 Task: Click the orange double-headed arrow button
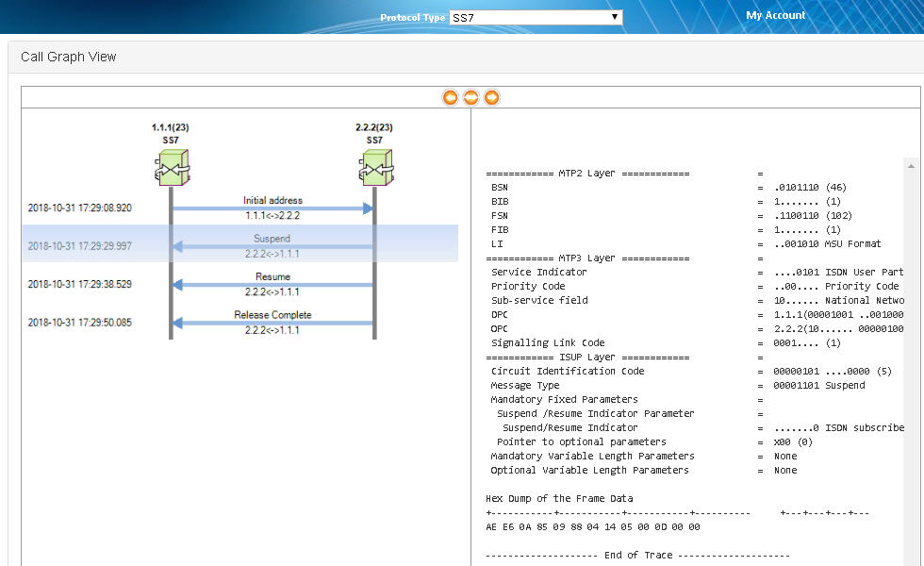[470, 97]
